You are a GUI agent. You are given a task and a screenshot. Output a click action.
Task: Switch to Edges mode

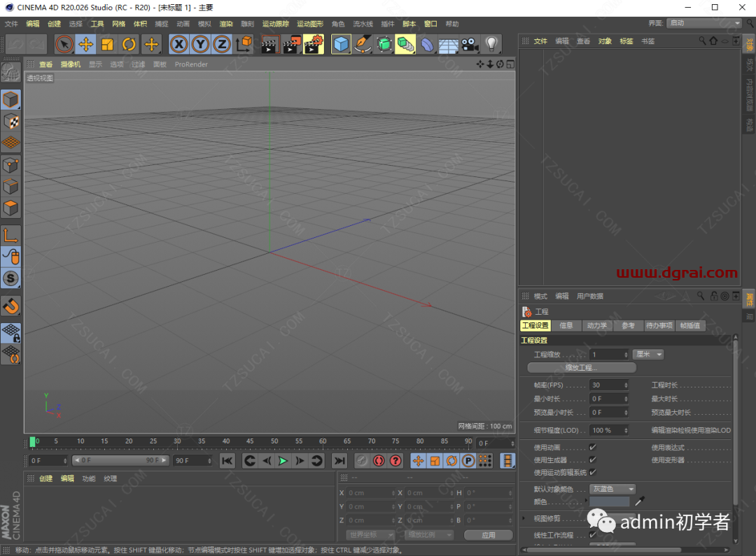11,187
